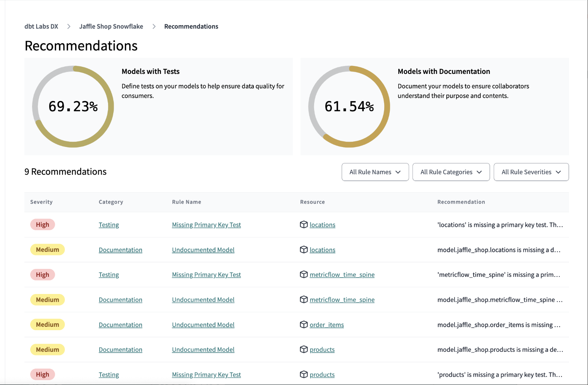Click the High severity badge for locations

[x=42, y=225]
